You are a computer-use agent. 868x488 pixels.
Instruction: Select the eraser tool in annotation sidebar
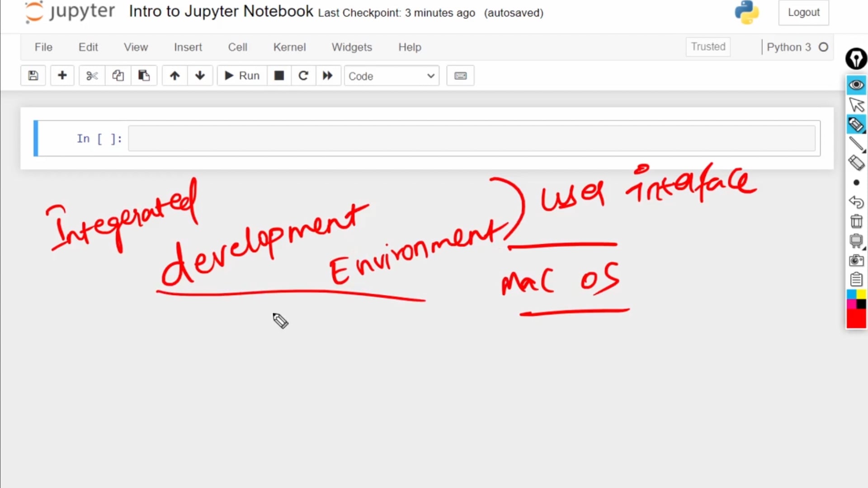point(856,163)
